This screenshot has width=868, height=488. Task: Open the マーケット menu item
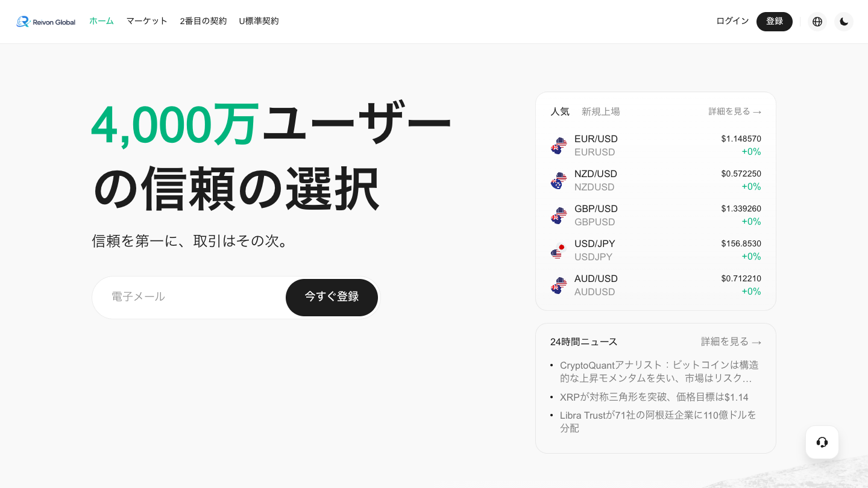tap(147, 21)
